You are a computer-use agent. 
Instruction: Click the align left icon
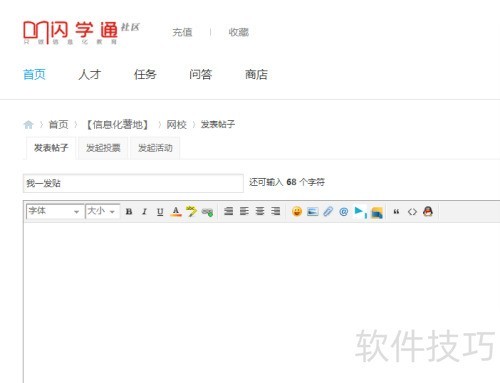point(244,211)
